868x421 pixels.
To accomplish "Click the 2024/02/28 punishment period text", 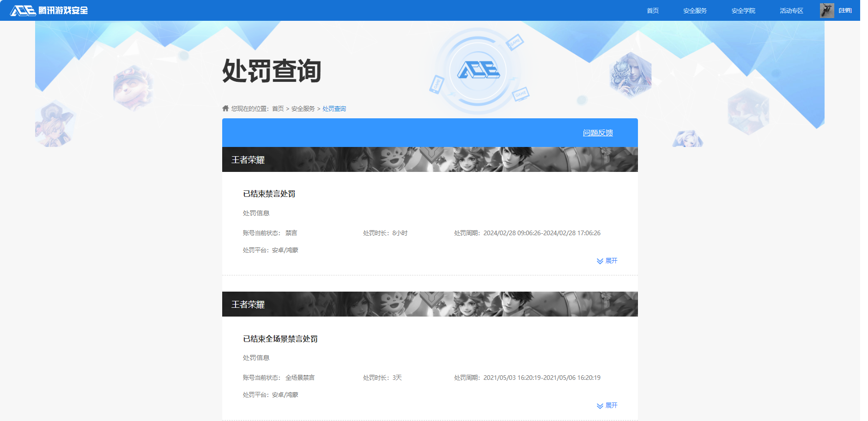I will pyautogui.click(x=527, y=233).
